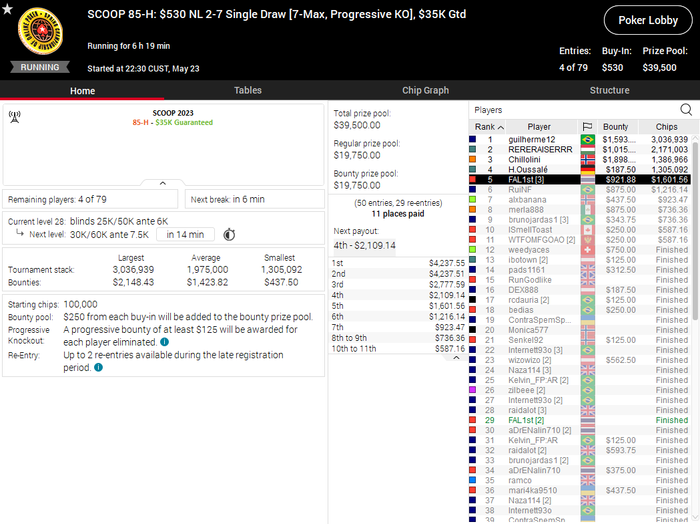Open the Structure tab

click(609, 90)
